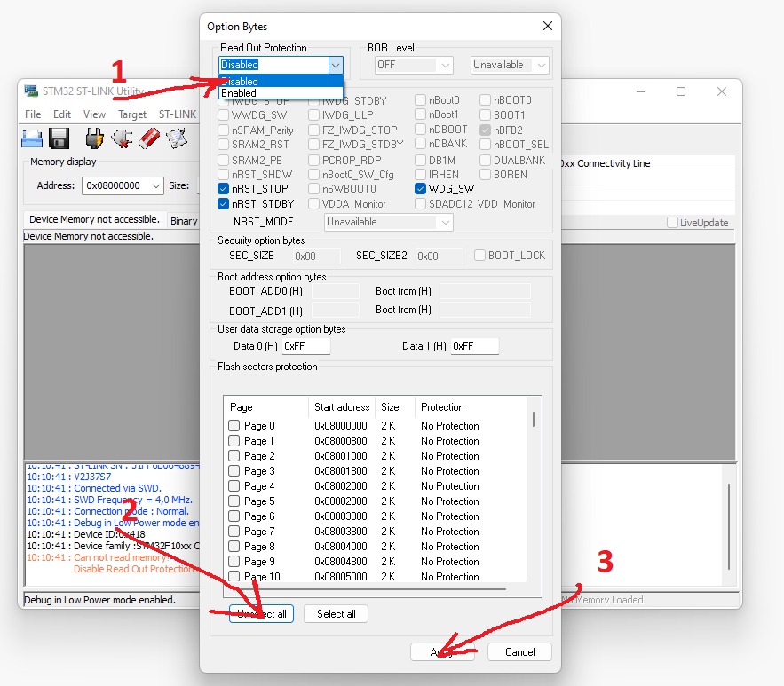
Task: Open the Target menu
Action: pos(132,114)
